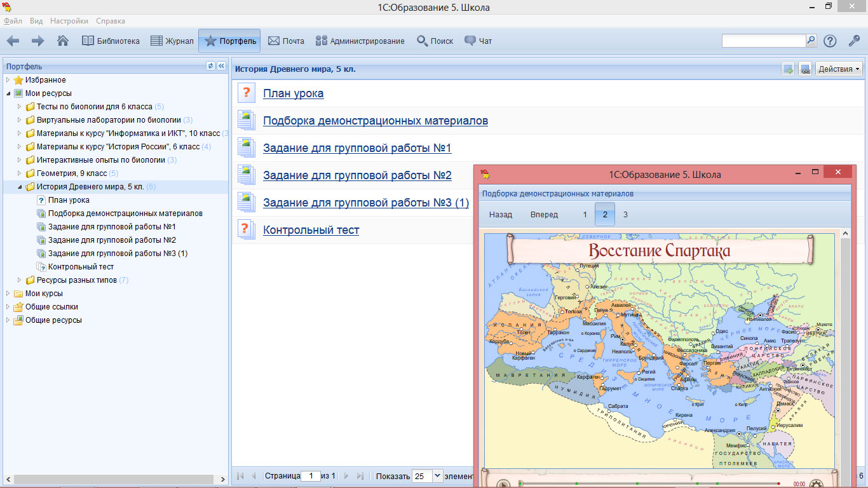
Task: Open the Действия dropdown
Action: pyautogui.click(x=839, y=69)
